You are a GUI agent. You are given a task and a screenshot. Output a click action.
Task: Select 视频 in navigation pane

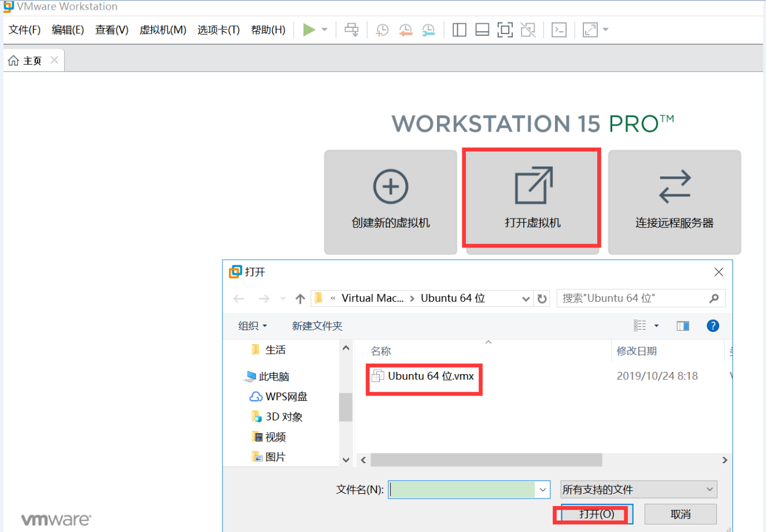tap(269, 437)
